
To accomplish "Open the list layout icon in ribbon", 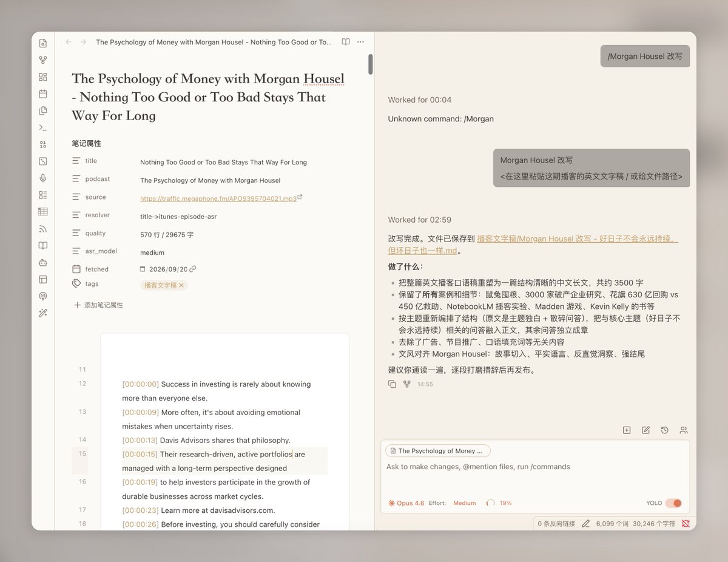I will click(43, 195).
